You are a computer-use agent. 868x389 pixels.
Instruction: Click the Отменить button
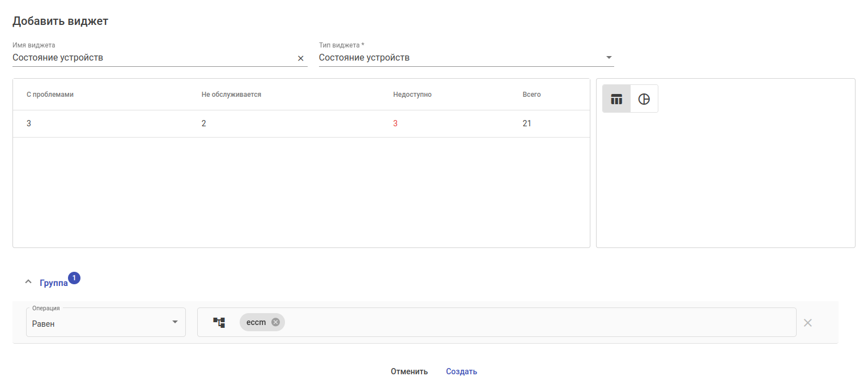pos(409,372)
